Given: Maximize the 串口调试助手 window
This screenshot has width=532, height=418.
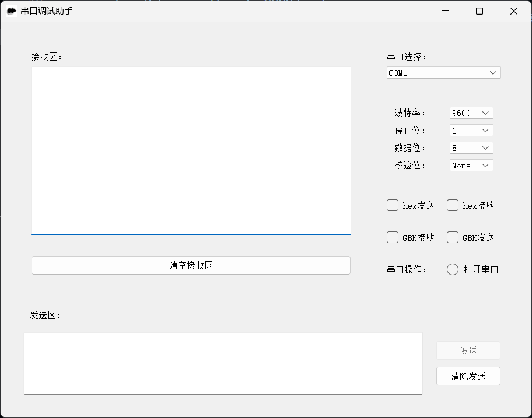Looking at the screenshot, I should [480, 11].
